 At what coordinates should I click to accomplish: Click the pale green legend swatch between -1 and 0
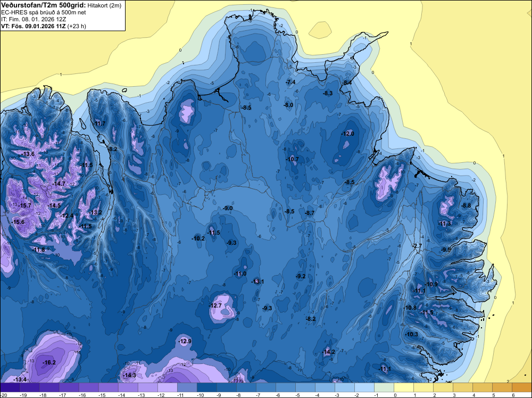pos(384,387)
